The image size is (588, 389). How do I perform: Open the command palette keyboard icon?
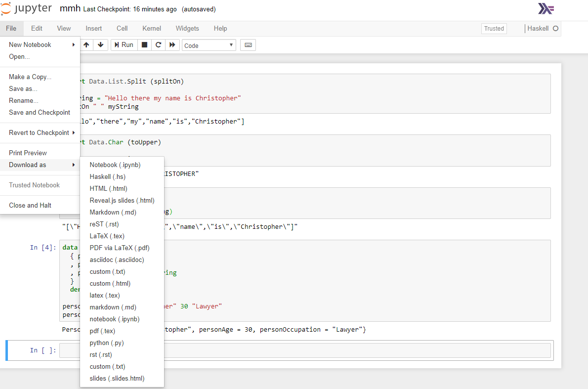pyautogui.click(x=248, y=45)
